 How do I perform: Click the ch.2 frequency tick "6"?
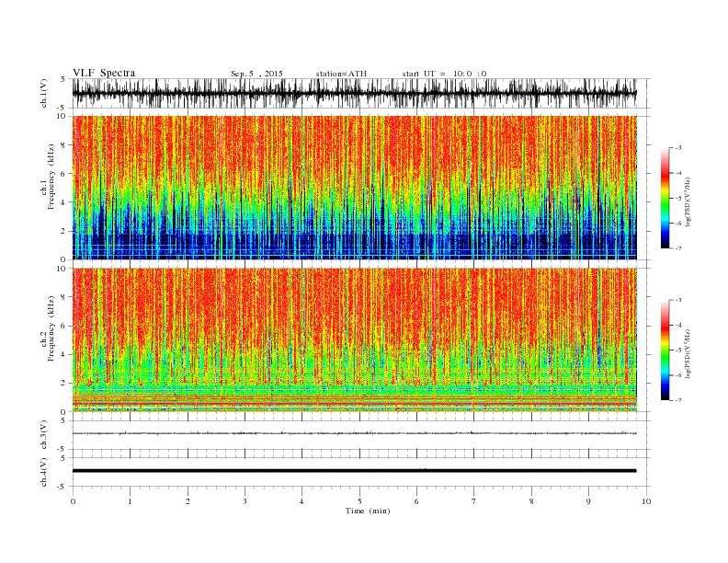click(64, 326)
